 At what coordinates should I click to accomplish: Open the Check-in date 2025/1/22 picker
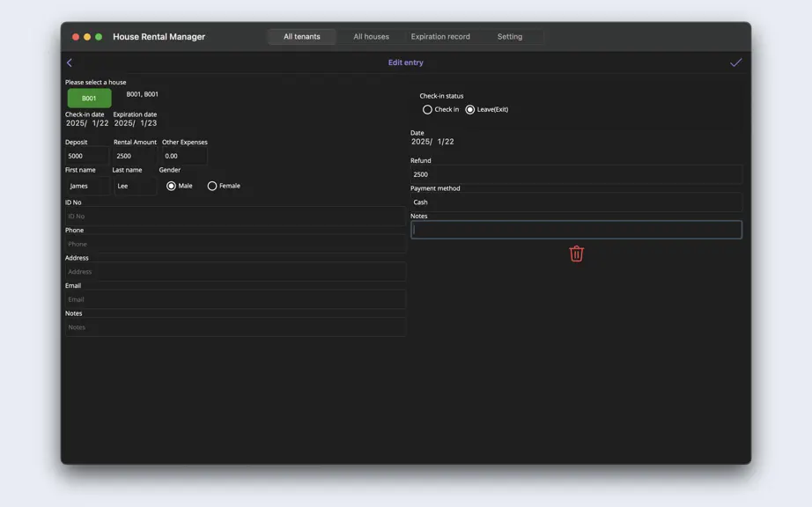click(87, 123)
